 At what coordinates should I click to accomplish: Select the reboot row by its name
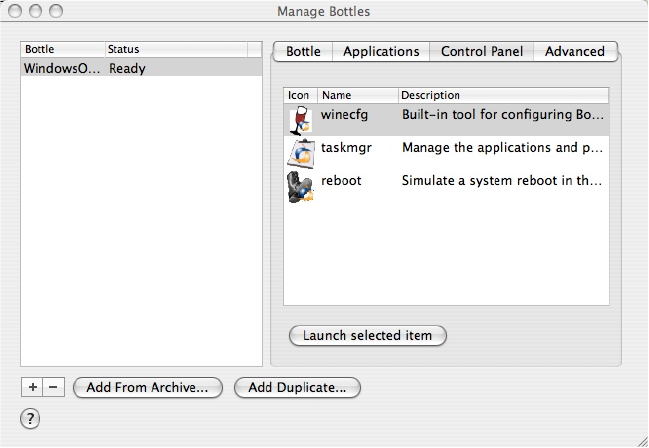click(x=341, y=181)
